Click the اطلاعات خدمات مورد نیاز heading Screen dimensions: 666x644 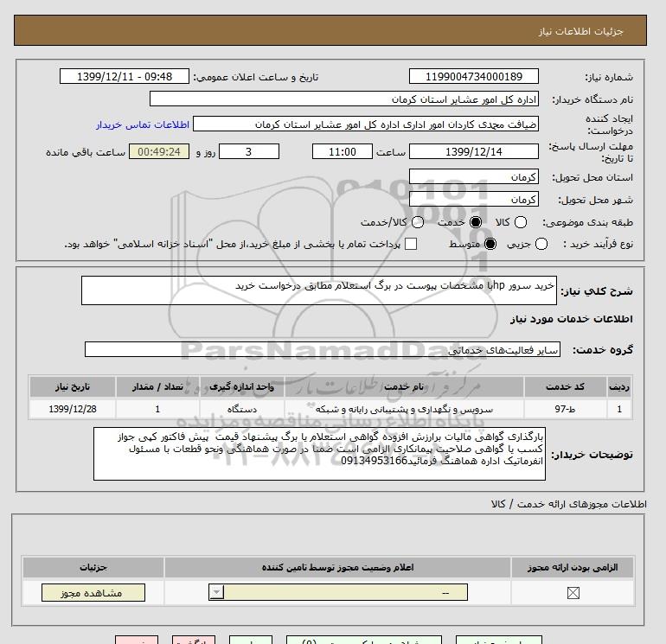pyautogui.click(x=571, y=319)
